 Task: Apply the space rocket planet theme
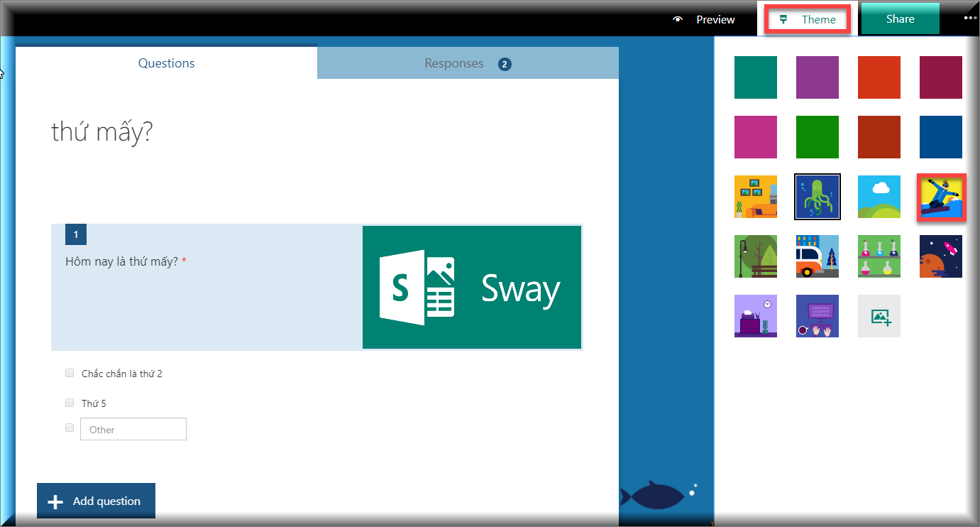pos(941,256)
